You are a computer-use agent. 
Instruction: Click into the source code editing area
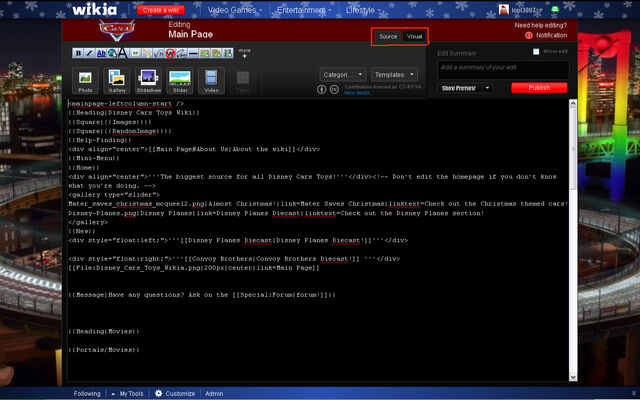[x=318, y=240]
